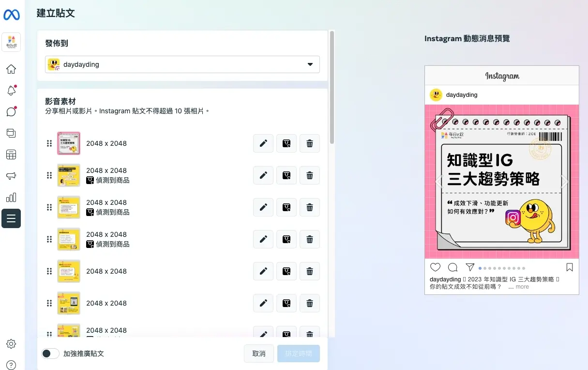588x370 pixels.
Task: Click the comment bubble icon in preview
Action: 453,267
